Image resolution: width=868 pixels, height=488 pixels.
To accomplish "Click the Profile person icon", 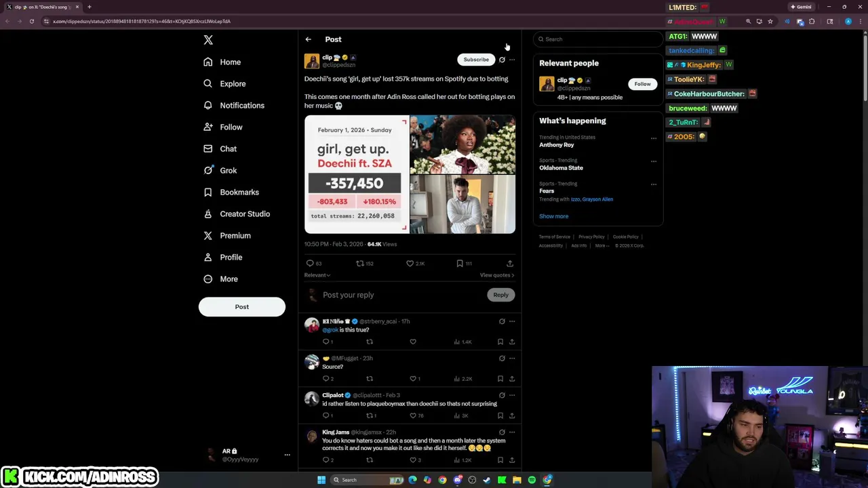I will pyautogui.click(x=208, y=257).
